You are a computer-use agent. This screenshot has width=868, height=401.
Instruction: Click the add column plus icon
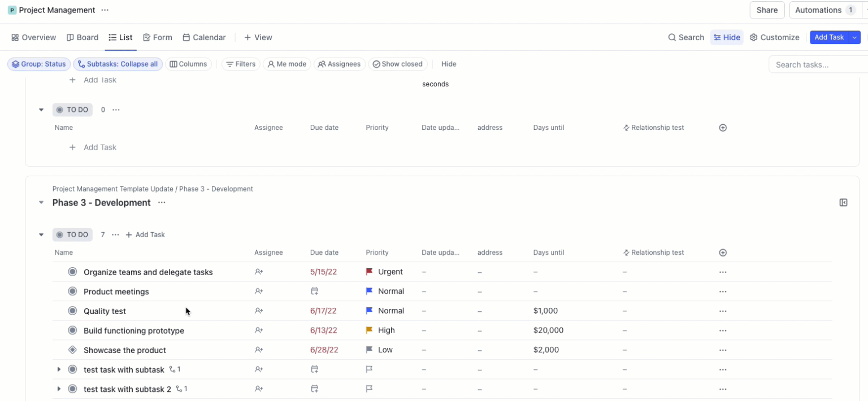[x=723, y=252]
